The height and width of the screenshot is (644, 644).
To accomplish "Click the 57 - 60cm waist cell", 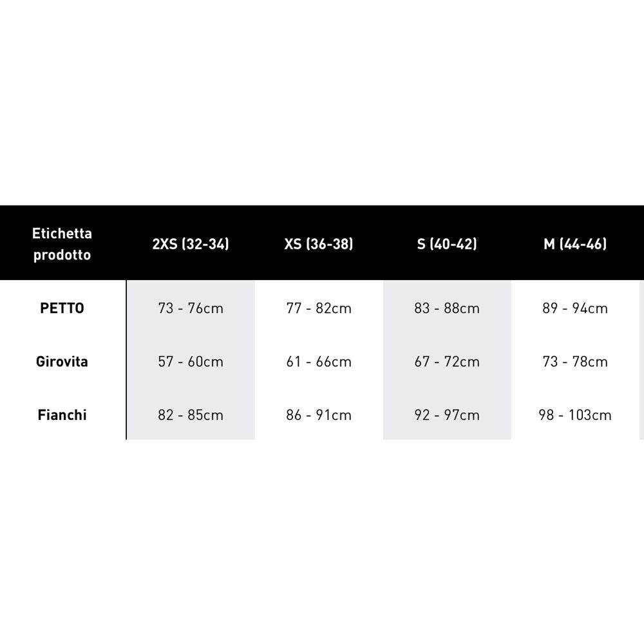I will point(191,361).
